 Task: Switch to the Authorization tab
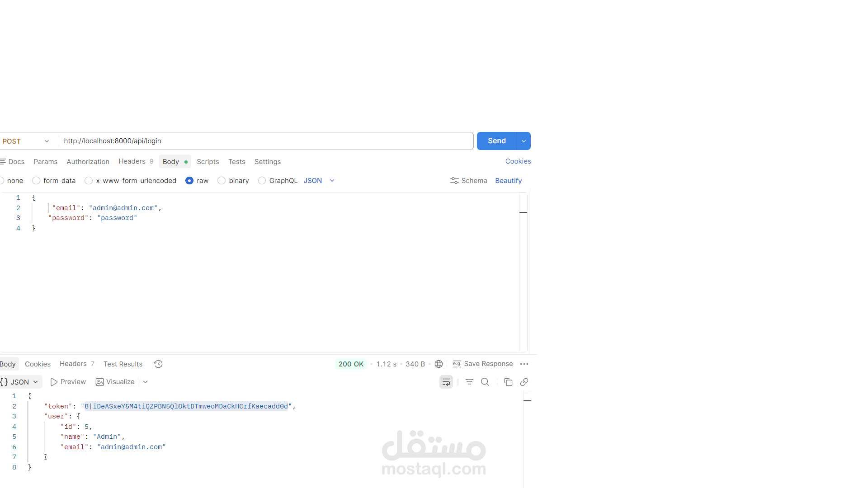(88, 162)
